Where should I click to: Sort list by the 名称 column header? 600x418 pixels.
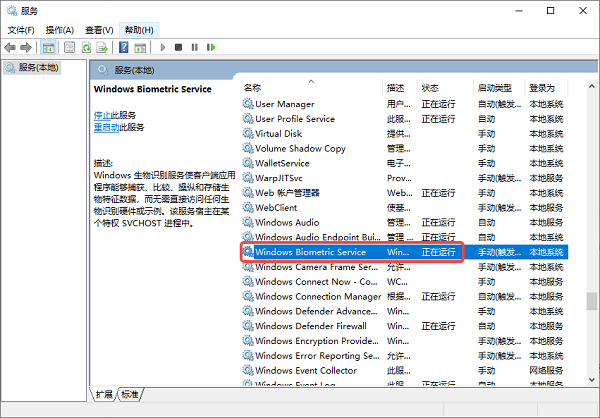tap(311, 88)
